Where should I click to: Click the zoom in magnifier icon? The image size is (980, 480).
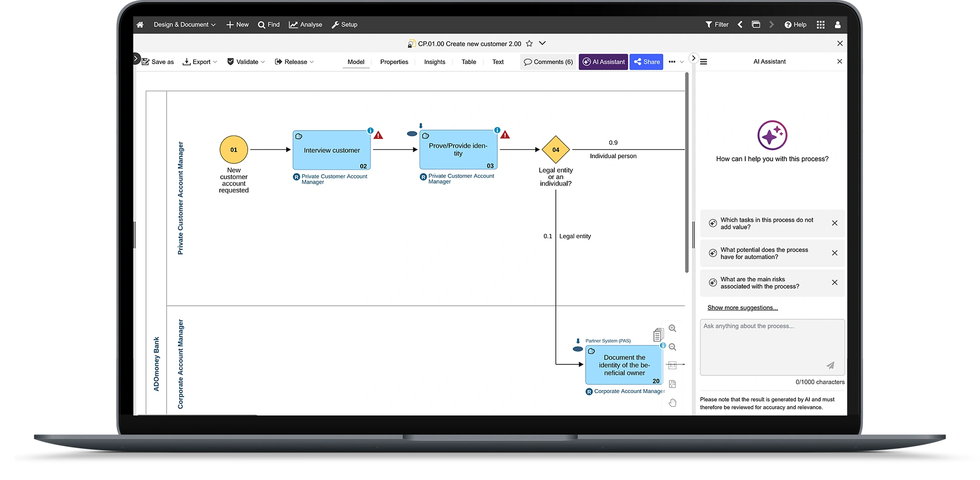(x=672, y=329)
